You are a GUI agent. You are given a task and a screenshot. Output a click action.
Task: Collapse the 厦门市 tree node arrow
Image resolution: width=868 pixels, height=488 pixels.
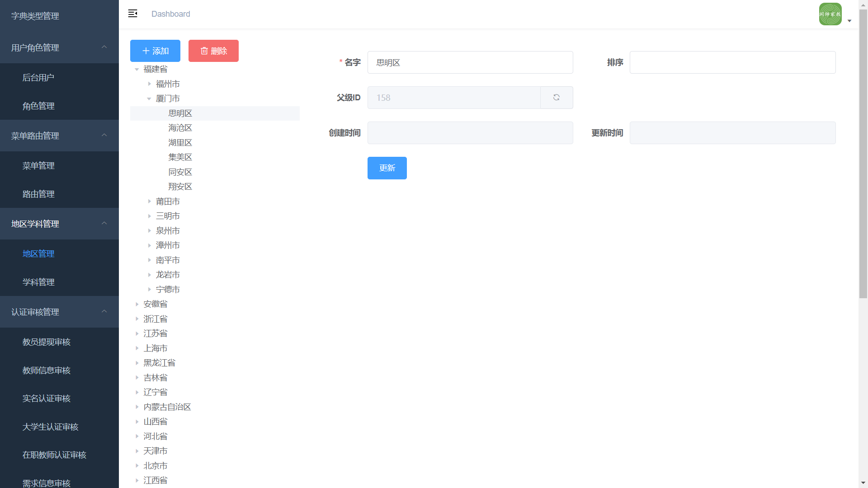(149, 99)
